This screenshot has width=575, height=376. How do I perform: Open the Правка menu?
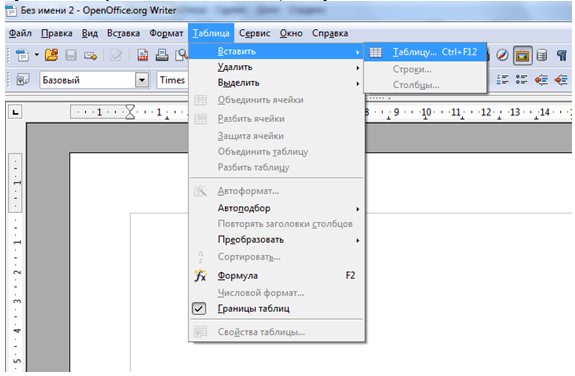[x=56, y=33]
